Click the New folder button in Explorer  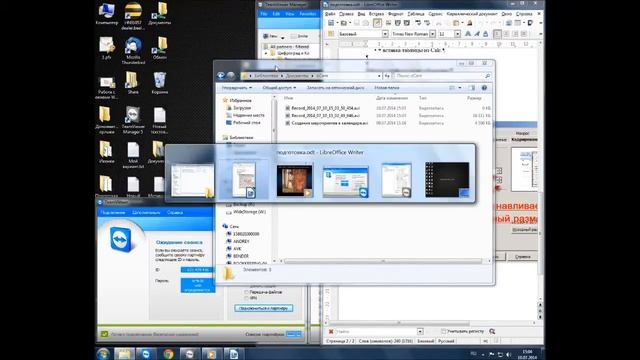tap(387, 88)
